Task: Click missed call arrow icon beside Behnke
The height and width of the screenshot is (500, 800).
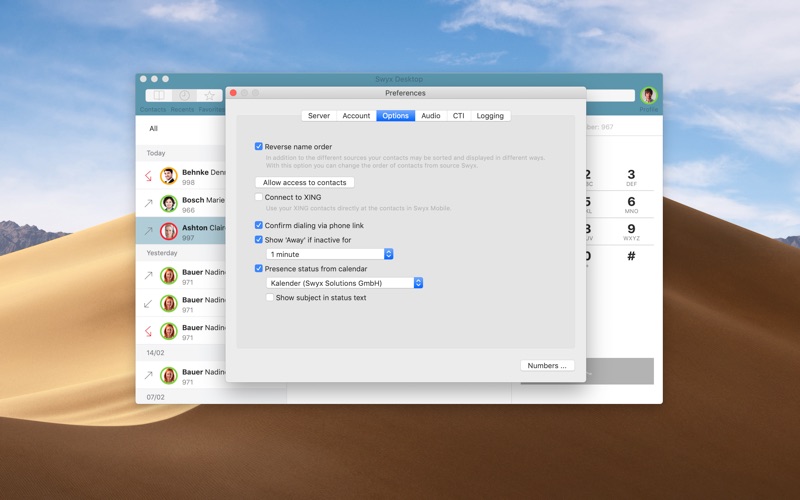Action: (x=148, y=176)
